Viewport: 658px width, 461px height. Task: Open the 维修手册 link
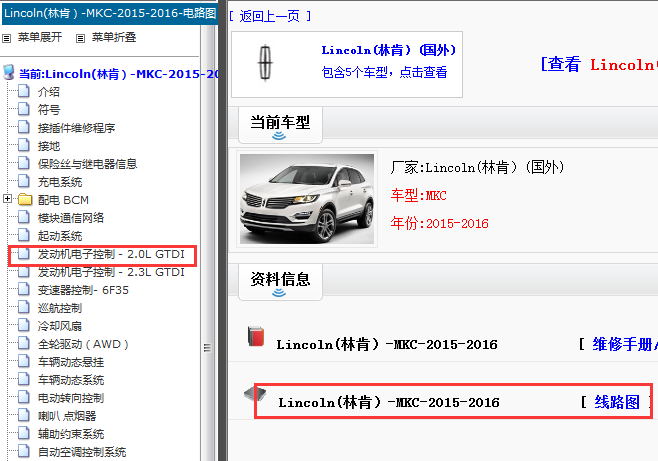[x=624, y=344]
